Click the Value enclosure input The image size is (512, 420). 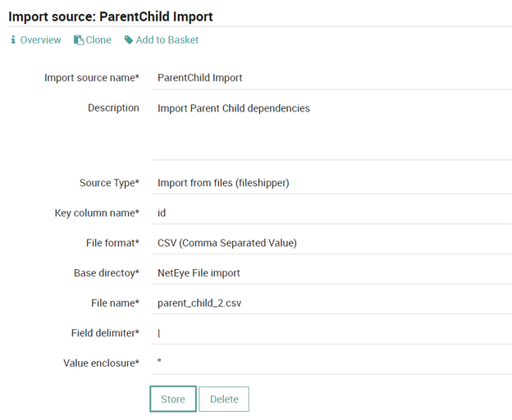click(331, 363)
